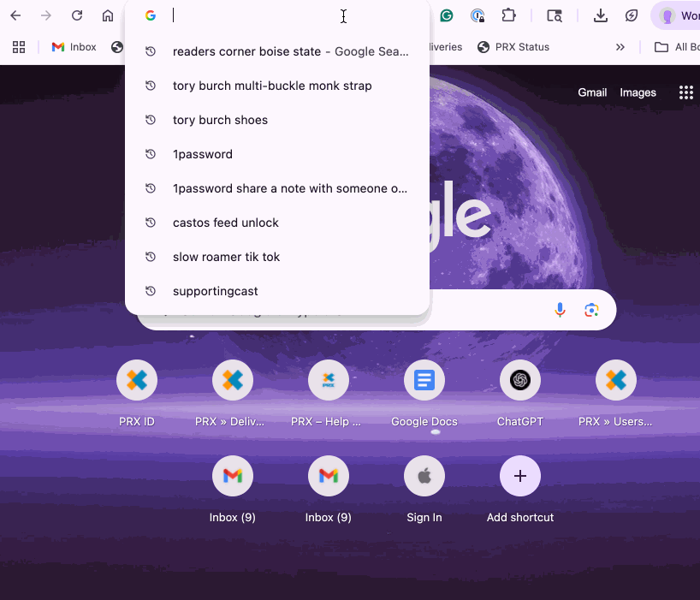Open the Images link on Google page

638,92
